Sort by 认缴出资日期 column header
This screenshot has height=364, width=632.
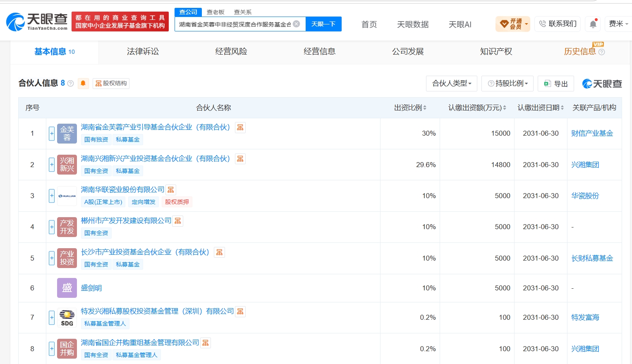(x=541, y=108)
